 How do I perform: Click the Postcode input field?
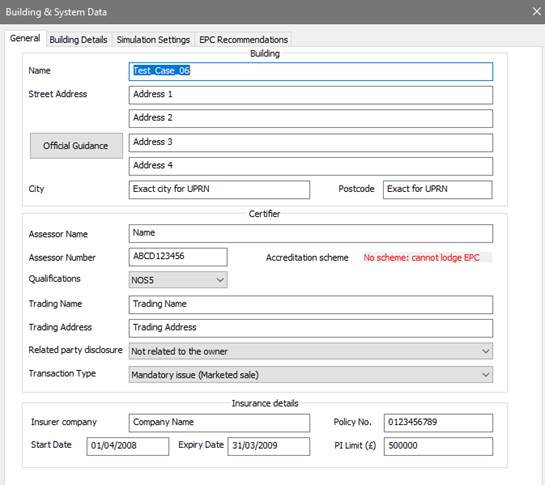[x=438, y=189]
